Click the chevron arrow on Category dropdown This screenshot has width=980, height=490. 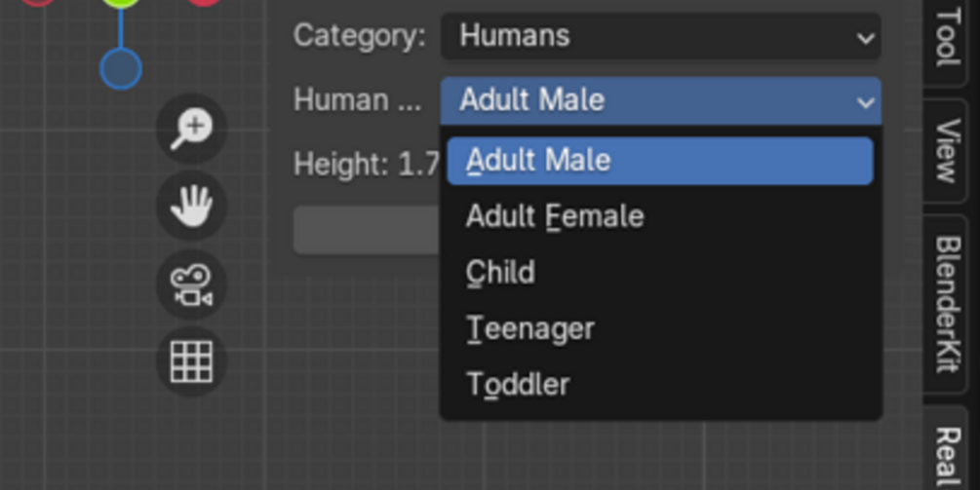pos(865,38)
